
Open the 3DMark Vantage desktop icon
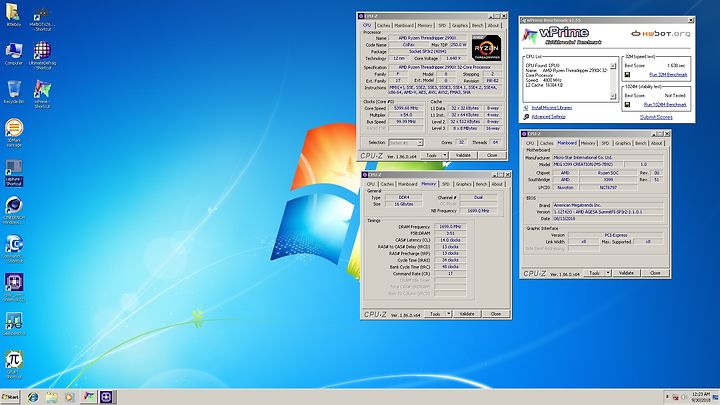click(x=14, y=132)
